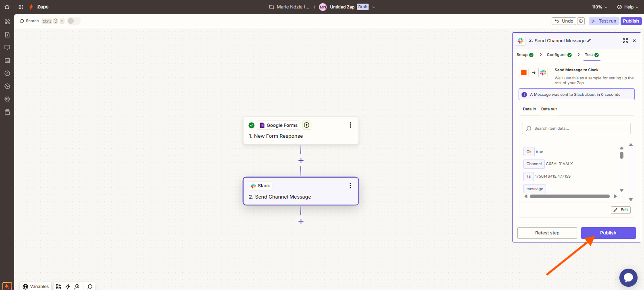Click the Publish button in the step panel

[608, 233]
